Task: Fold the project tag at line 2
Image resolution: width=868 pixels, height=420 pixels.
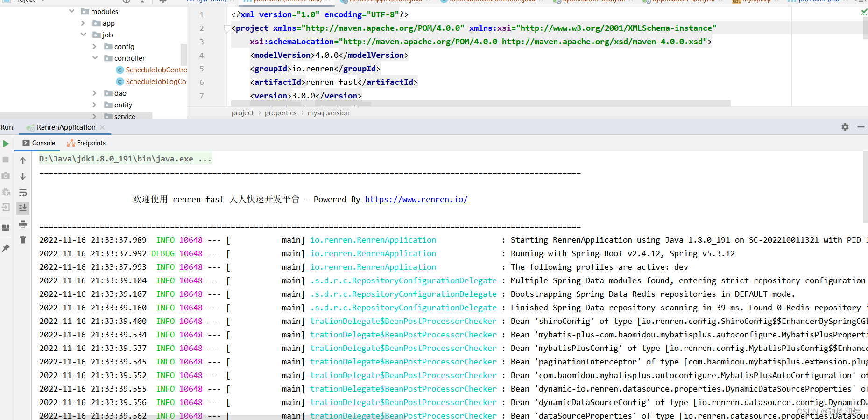Action: coord(227,28)
